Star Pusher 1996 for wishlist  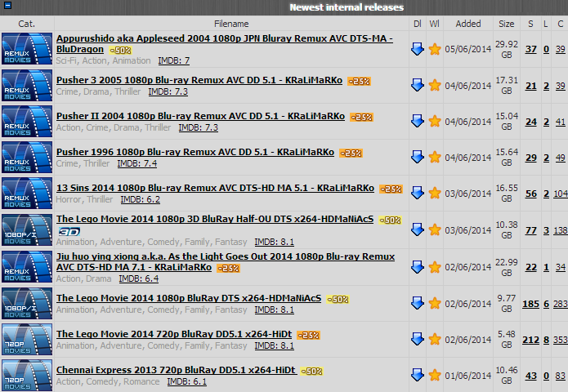click(434, 157)
